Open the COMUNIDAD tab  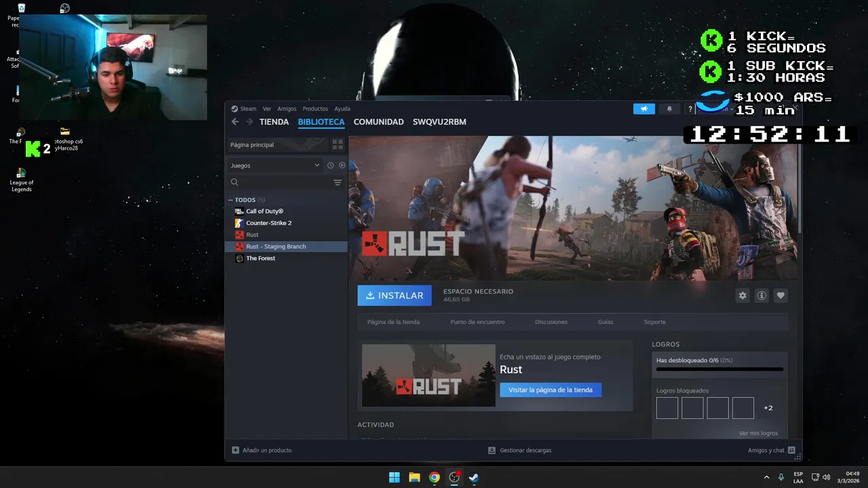[378, 122]
